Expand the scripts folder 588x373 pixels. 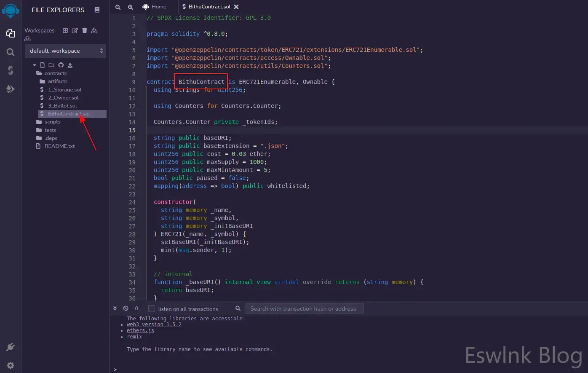[52, 122]
